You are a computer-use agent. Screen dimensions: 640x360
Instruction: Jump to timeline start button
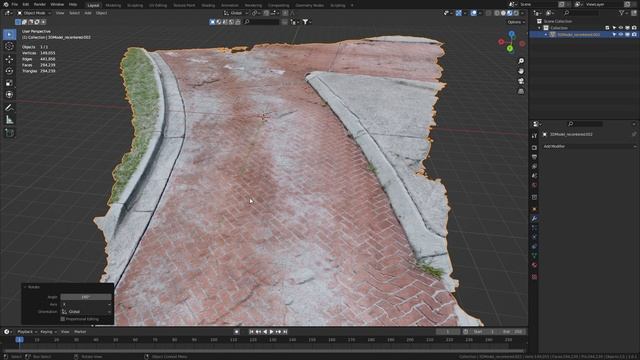251,332
